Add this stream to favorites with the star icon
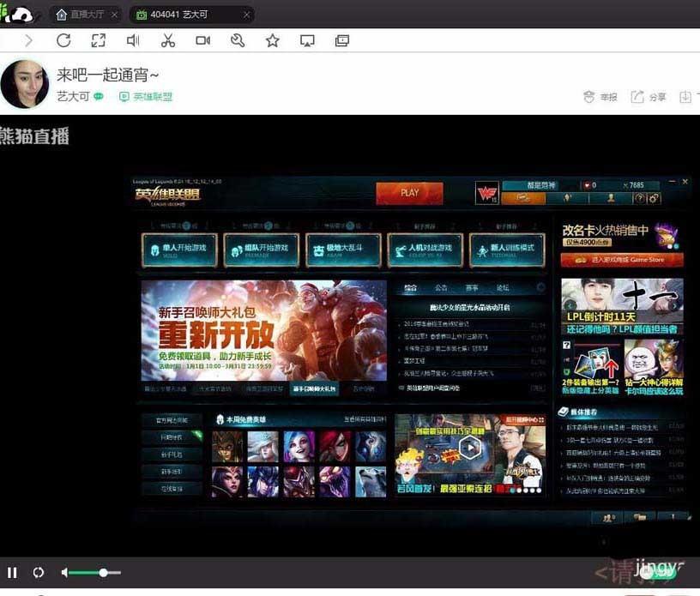700x596 pixels. coord(273,39)
